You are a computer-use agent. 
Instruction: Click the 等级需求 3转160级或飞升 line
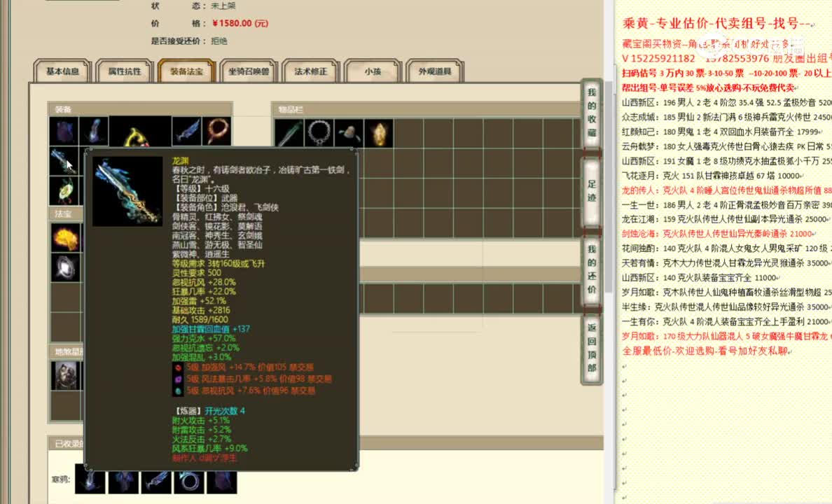coord(218,264)
